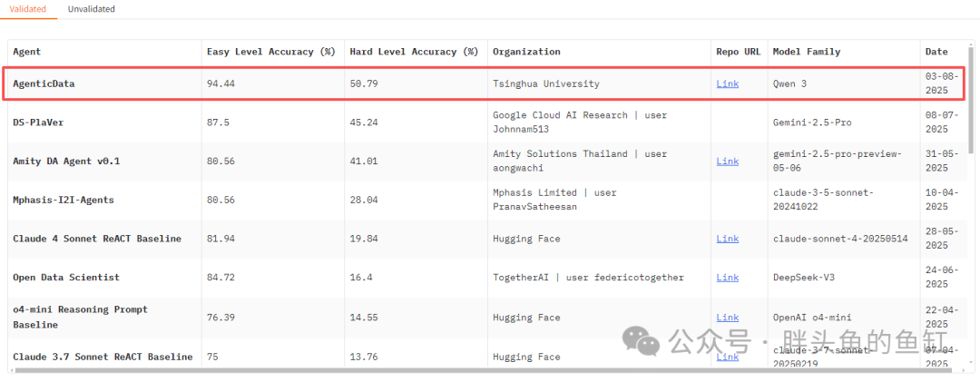The image size is (980, 382).
Task: Click Hugging Face in the Claude 4 Sonnet row
Action: [x=526, y=239]
